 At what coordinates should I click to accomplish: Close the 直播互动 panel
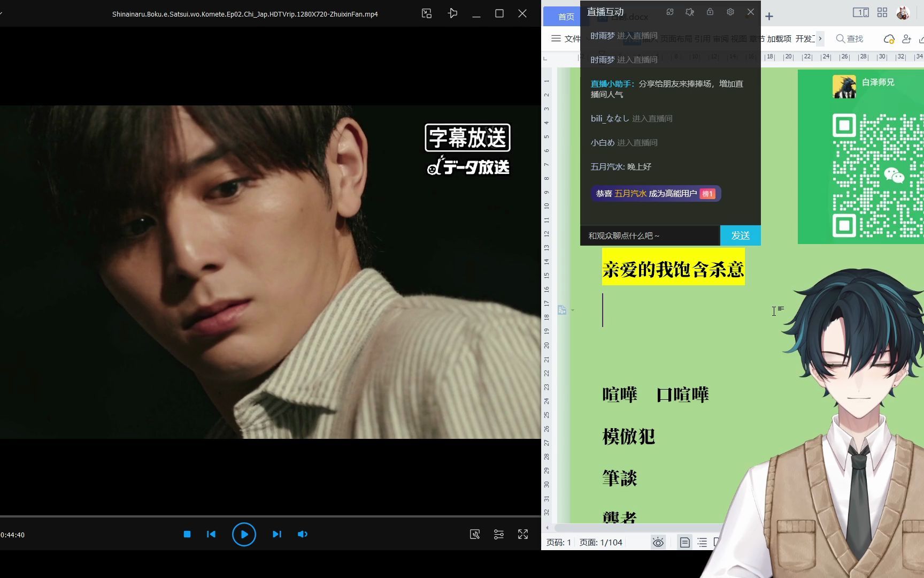click(751, 12)
